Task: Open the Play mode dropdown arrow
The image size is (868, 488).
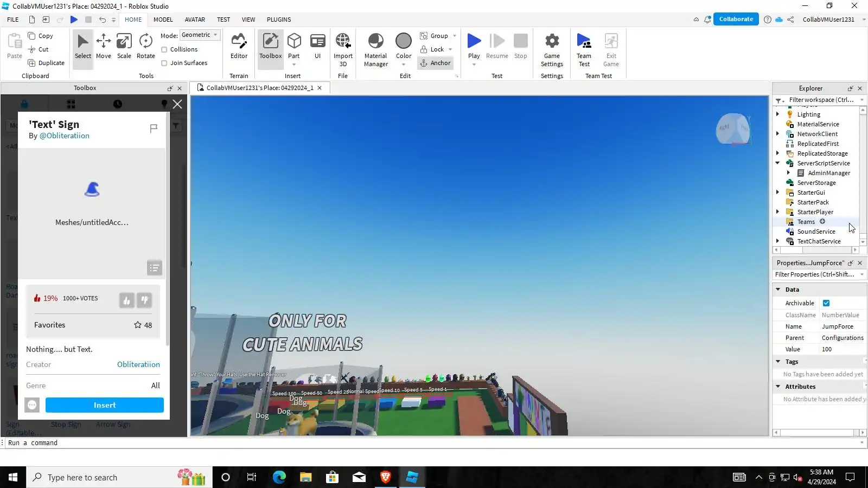Action: [x=474, y=65]
